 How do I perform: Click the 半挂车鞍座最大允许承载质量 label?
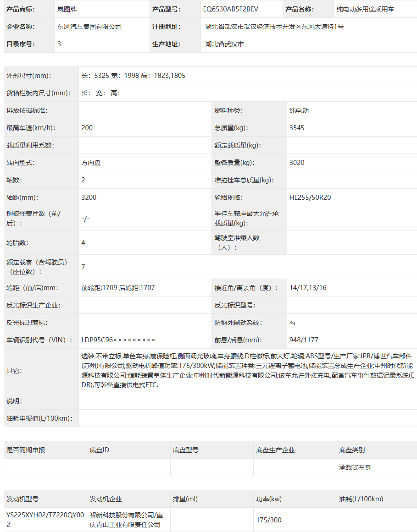point(246,218)
